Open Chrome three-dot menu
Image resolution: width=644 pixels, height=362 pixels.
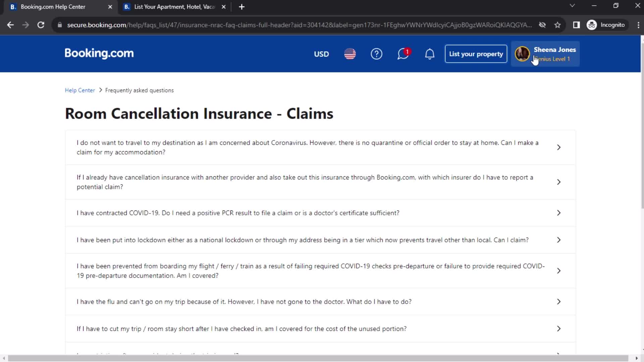[638, 25]
